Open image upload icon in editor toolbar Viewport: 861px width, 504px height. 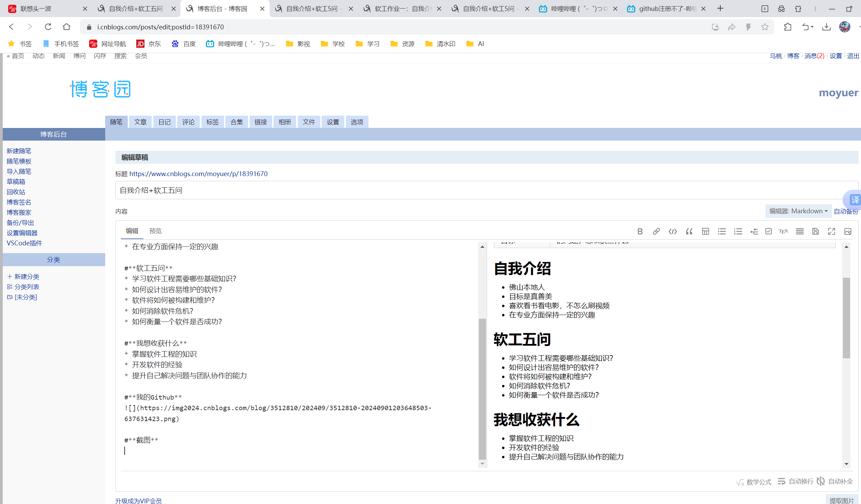coord(848,231)
